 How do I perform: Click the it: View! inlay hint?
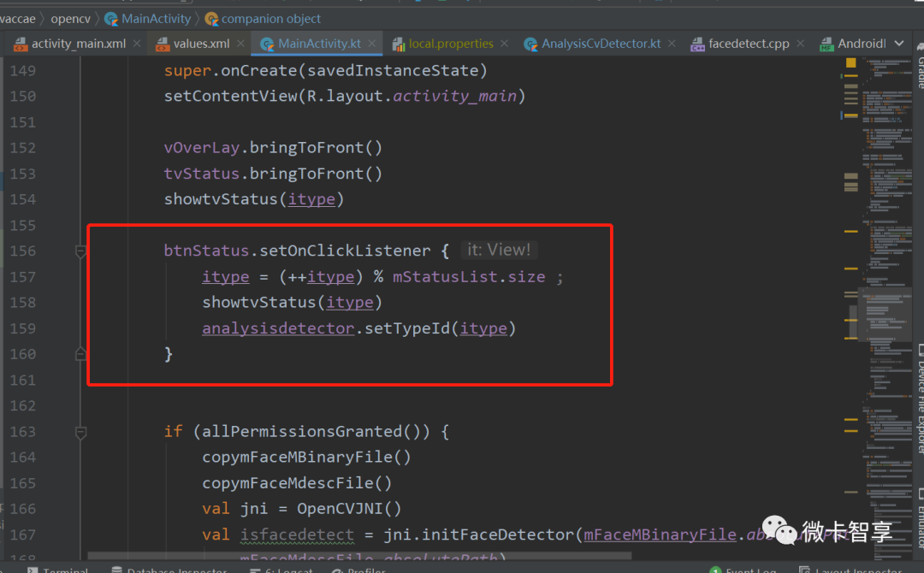(499, 250)
